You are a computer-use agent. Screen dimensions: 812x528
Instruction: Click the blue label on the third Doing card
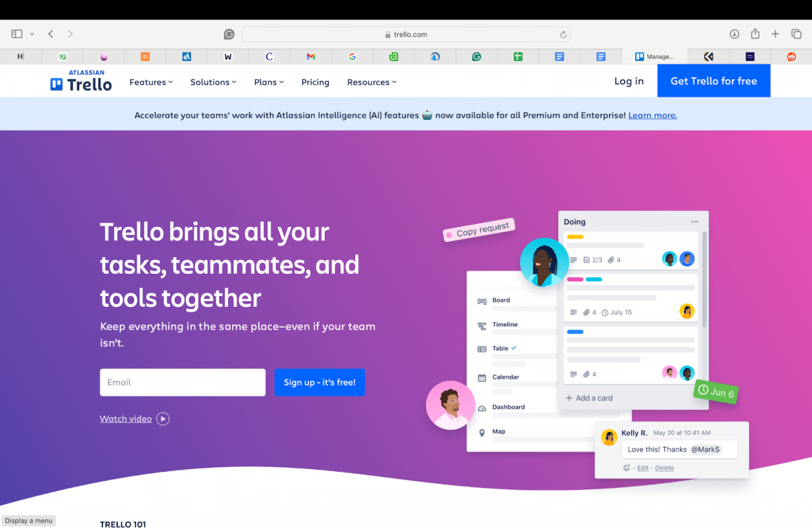click(575, 332)
